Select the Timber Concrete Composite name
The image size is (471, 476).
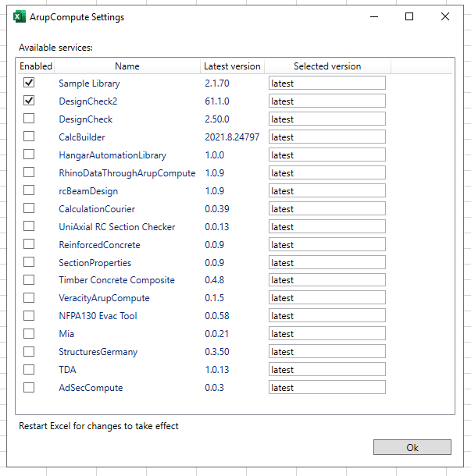click(116, 280)
